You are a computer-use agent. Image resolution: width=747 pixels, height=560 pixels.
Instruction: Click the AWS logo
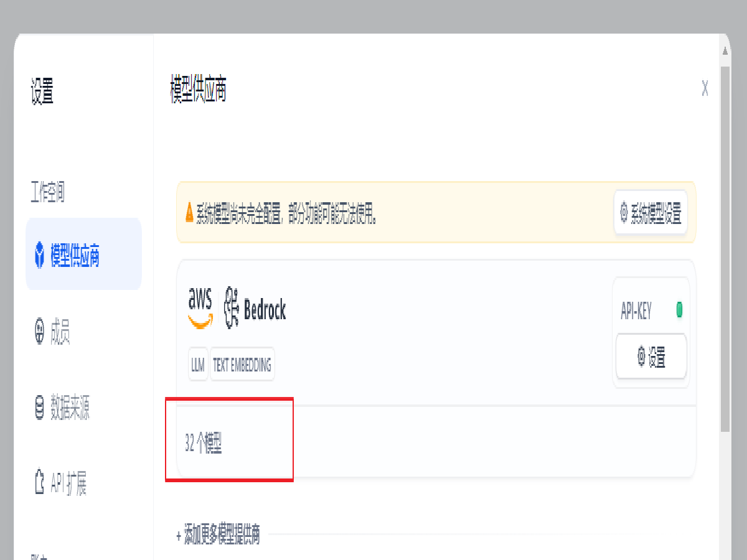click(200, 308)
